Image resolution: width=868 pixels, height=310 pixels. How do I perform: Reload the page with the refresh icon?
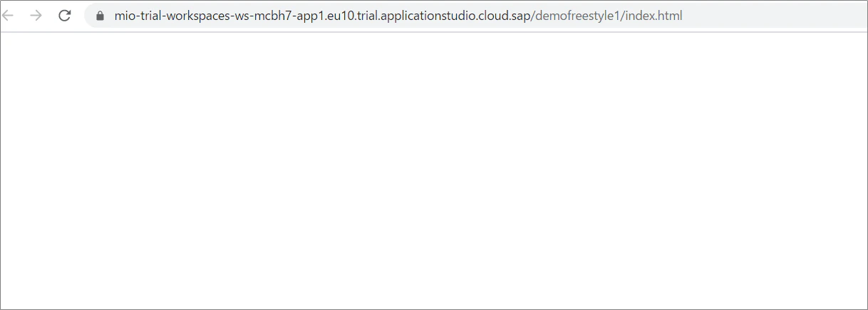pos(65,15)
